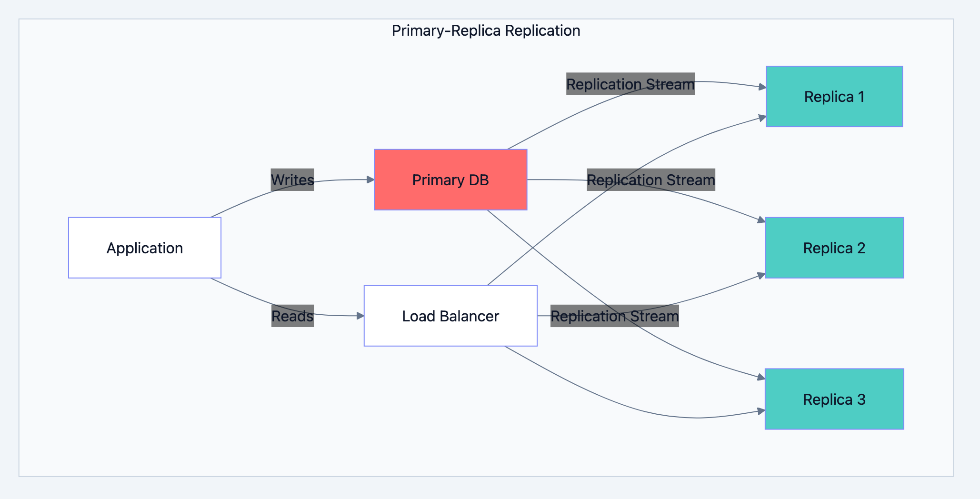Click the middle Replication Stream label

pos(650,180)
